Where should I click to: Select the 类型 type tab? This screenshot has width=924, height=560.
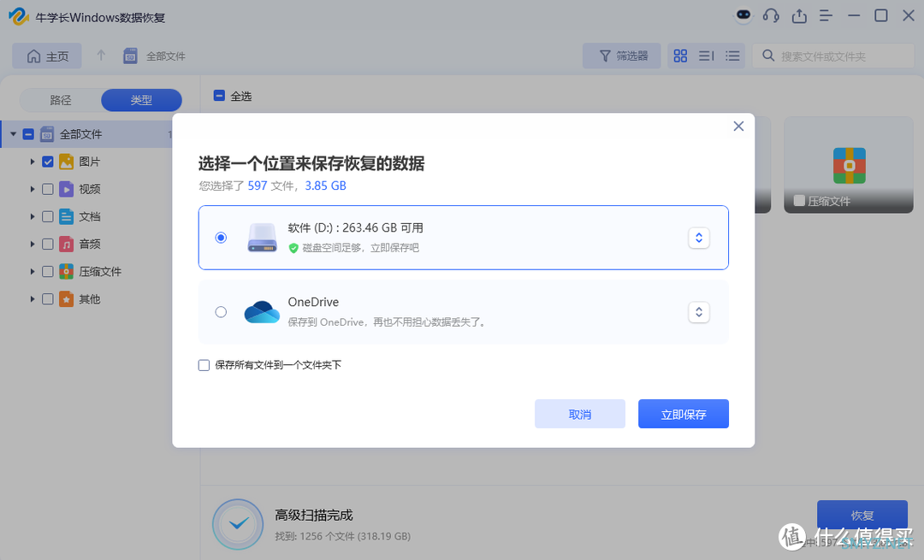point(141,100)
